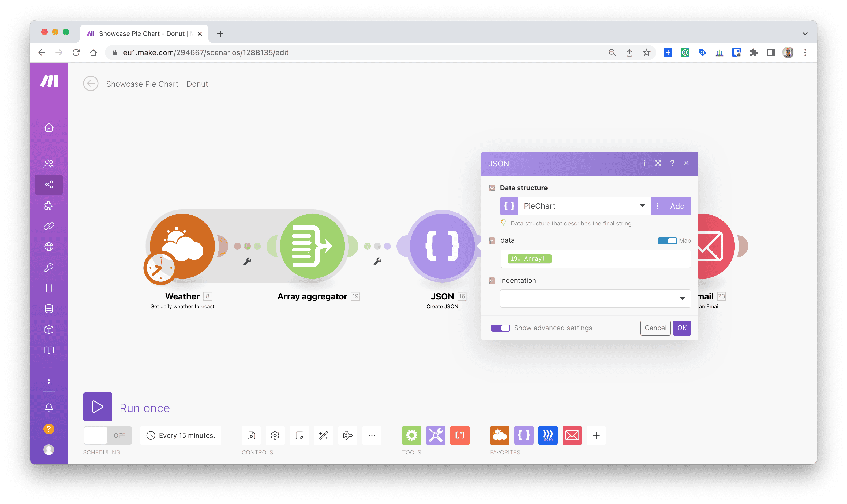Click the Text parser tool icon

coord(459,435)
